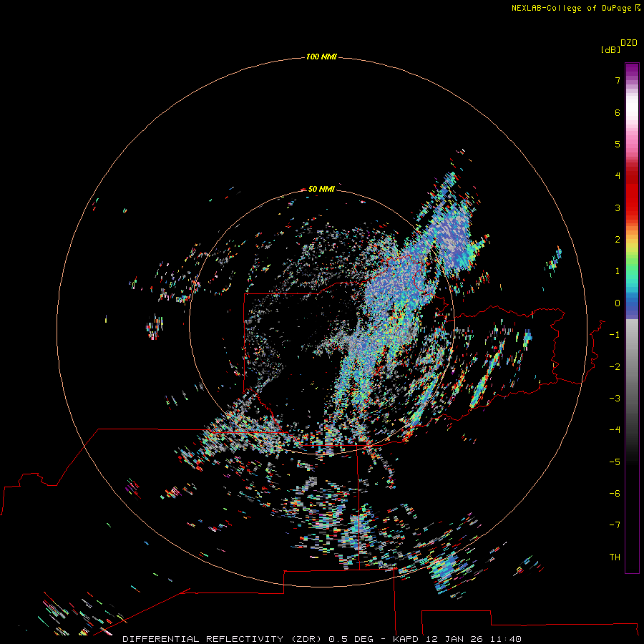The width and height of the screenshot is (644, 644).
Task: Click the "-7" value on the dB scale
Action: click(615, 525)
